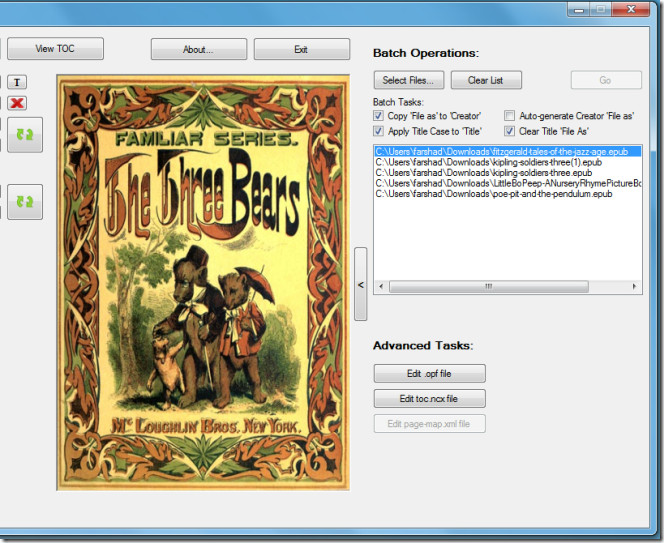664x543 pixels.
Task: Click the horizontal scrollbar in file list
Action: [488, 286]
